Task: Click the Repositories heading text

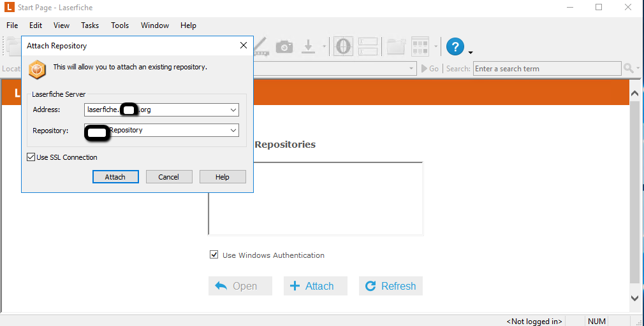Action: coord(285,145)
